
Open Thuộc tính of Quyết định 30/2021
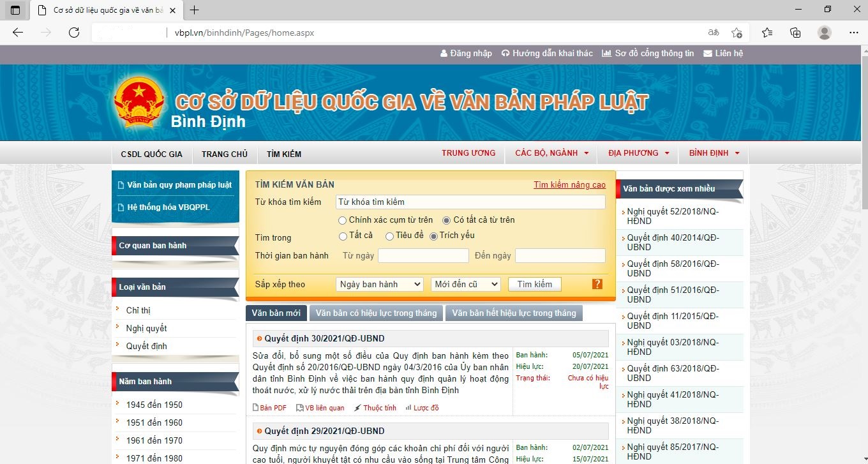coord(375,408)
